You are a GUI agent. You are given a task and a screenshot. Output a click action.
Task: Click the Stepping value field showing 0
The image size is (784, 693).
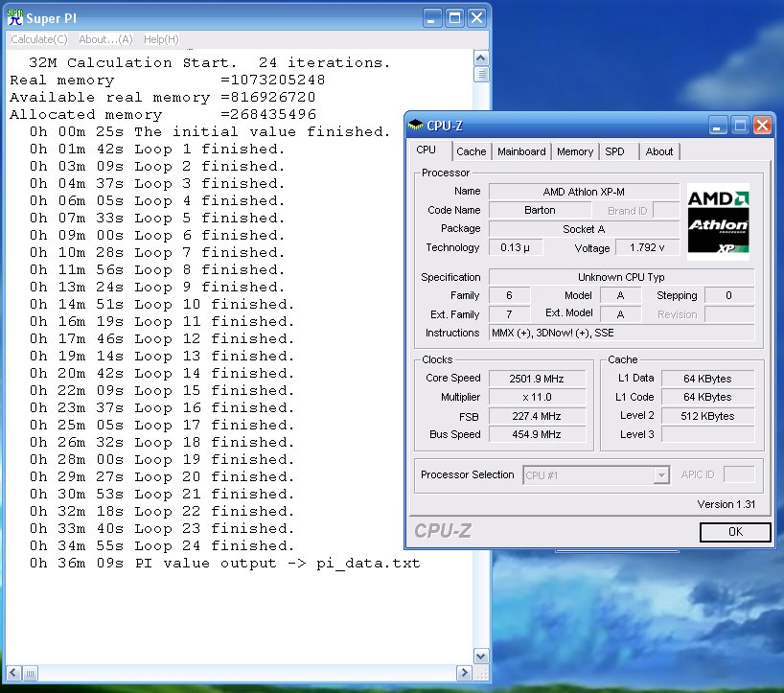tap(729, 295)
